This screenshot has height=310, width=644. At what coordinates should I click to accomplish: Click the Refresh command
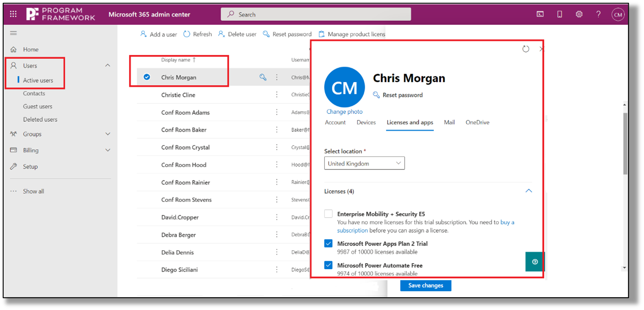198,34
